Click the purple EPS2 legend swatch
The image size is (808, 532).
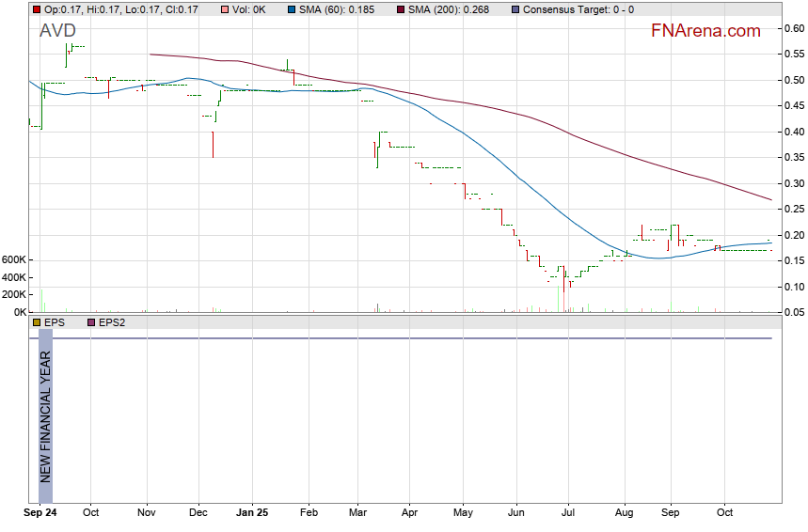91,322
